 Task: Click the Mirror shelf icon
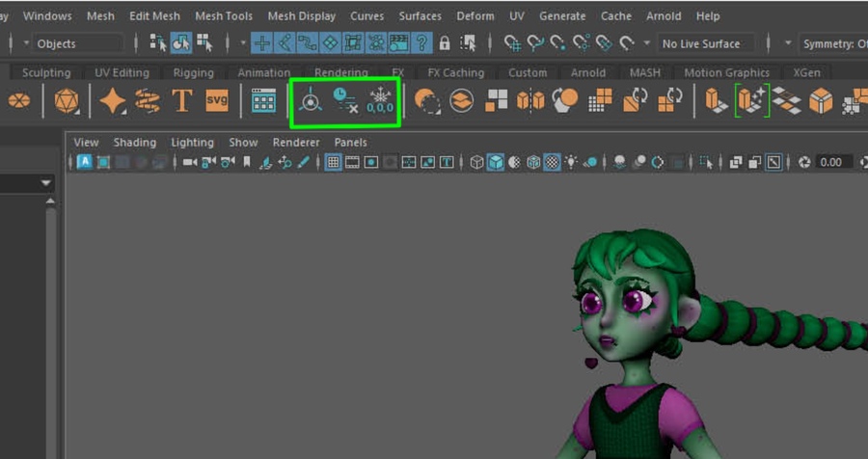531,101
